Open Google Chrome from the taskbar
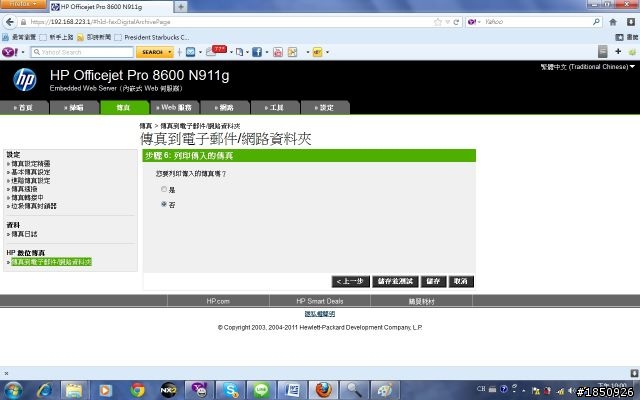The image size is (640, 400). click(x=138, y=391)
